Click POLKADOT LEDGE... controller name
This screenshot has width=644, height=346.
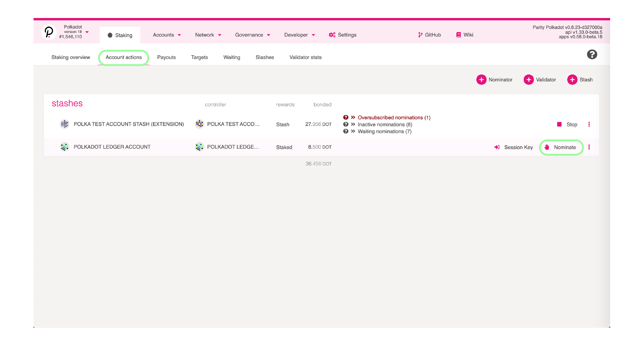tap(233, 147)
